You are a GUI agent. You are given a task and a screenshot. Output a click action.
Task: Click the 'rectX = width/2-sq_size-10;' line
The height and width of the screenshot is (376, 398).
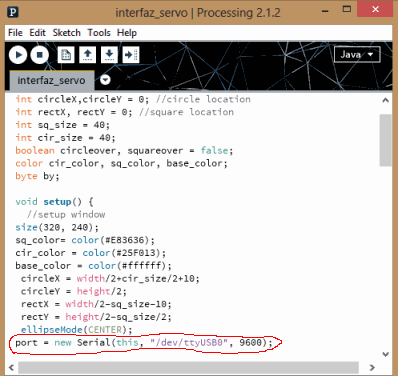(x=96, y=304)
